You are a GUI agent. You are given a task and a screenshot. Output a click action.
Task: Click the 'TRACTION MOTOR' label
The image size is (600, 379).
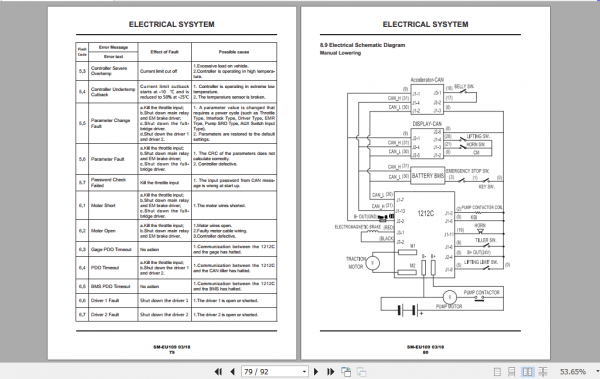(356, 263)
